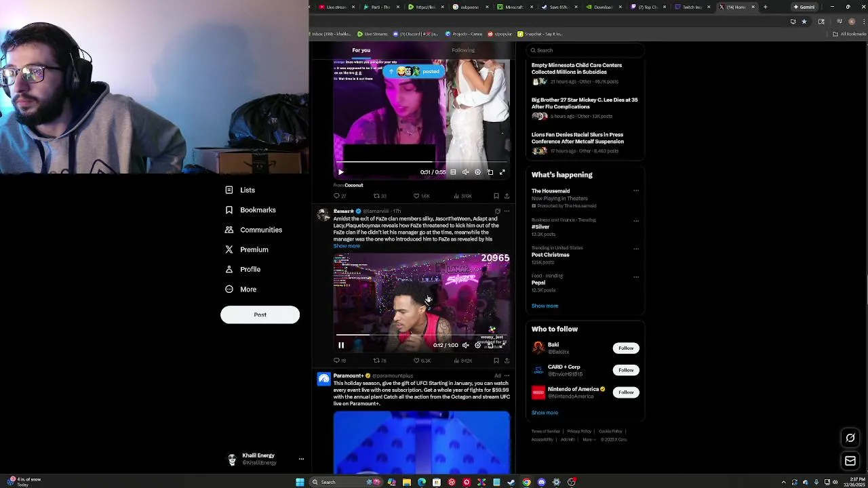Viewport: 868px width, 488px height.
Task: Switch to the Following tab
Action: (463, 50)
